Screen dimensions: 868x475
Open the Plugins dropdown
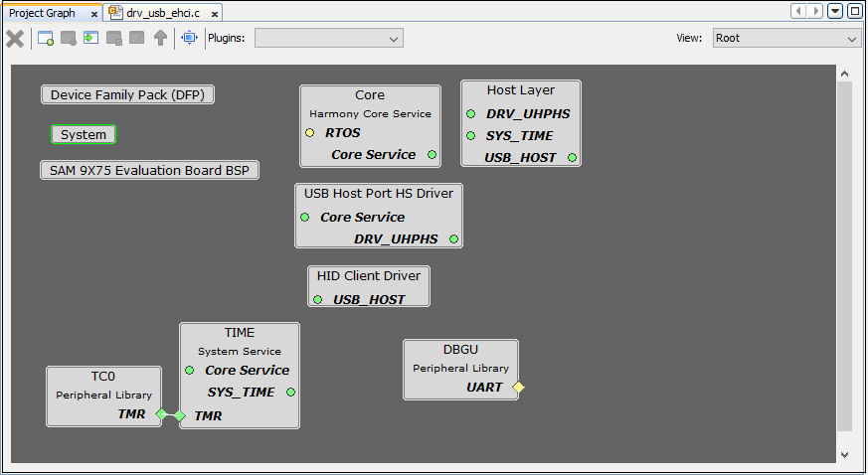pyautogui.click(x=328, y=38)
